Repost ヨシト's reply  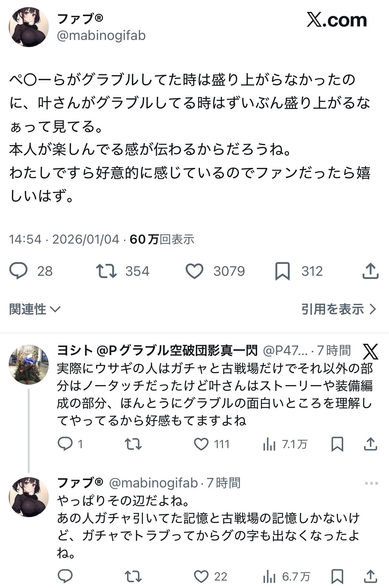click(x=133, y=444)
